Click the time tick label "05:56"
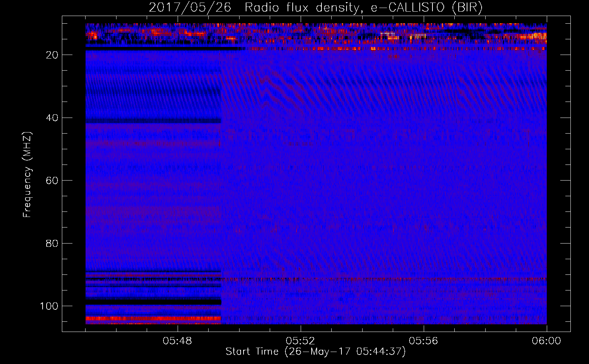The width and height of the screenshot is (589, 364). [423, 341]
